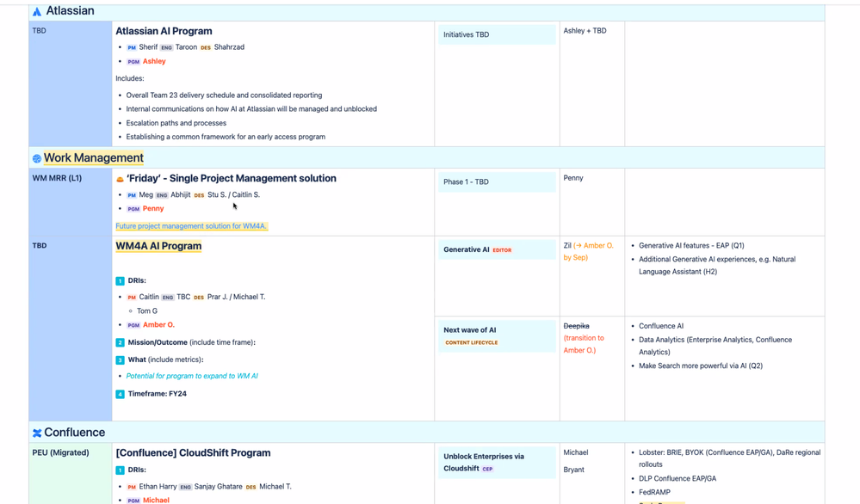Click the 'Generative AI' cell label
860x504 pixels.
467,249
